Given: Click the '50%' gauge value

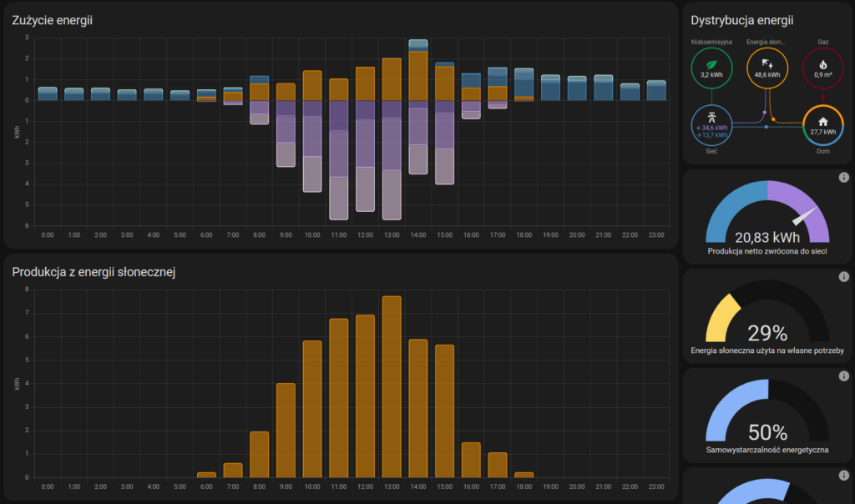Looking at the screenshot, I should coord(767,432).
